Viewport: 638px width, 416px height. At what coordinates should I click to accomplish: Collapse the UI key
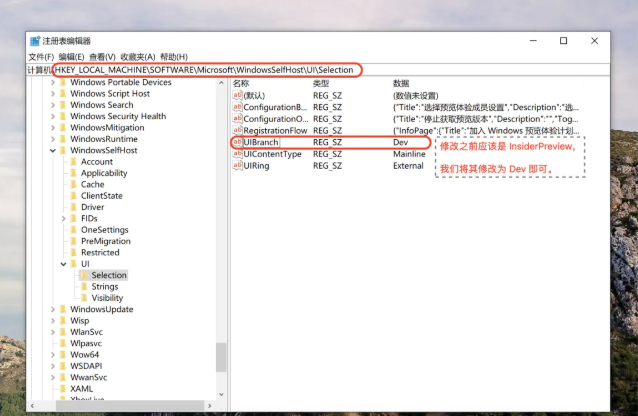pyautogui.click(x=63, y=264)
